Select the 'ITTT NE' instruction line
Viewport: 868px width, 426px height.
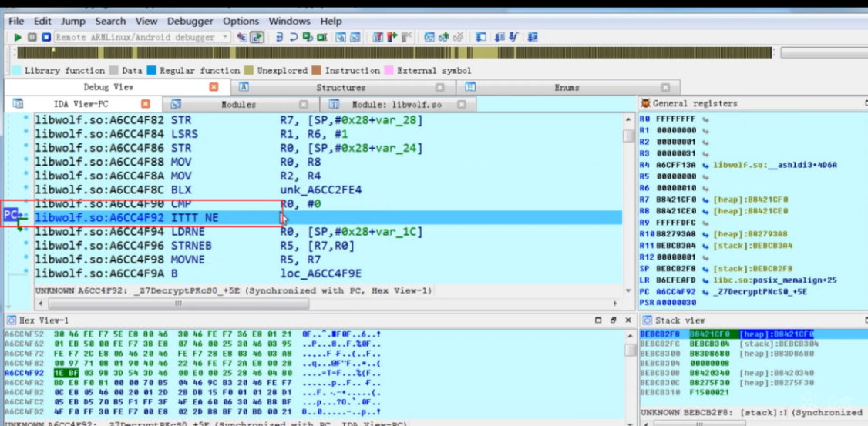pos(328,217)
